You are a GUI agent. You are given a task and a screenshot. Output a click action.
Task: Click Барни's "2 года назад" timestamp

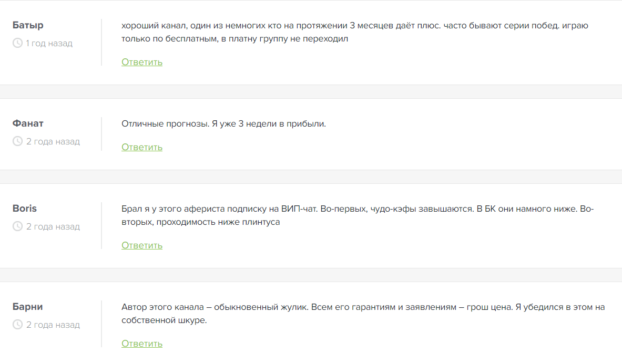click(53, 325)
